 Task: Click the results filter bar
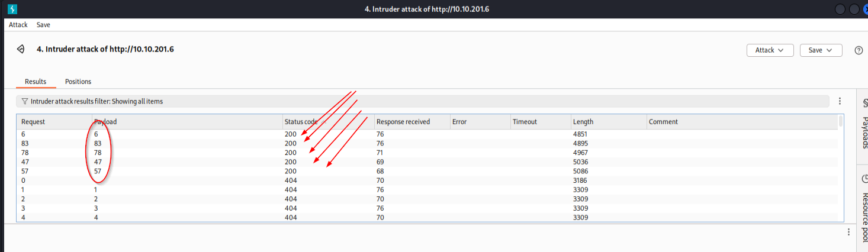point(414,101)
